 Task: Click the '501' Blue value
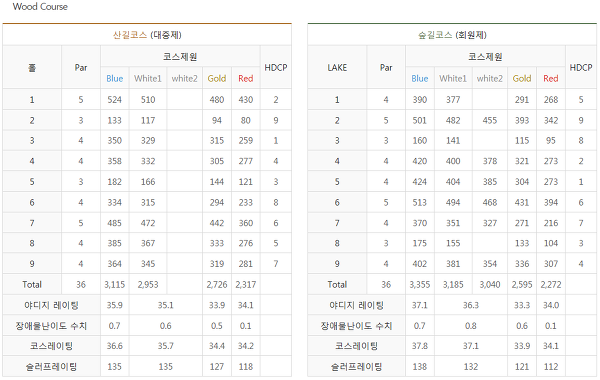[419, 121]
